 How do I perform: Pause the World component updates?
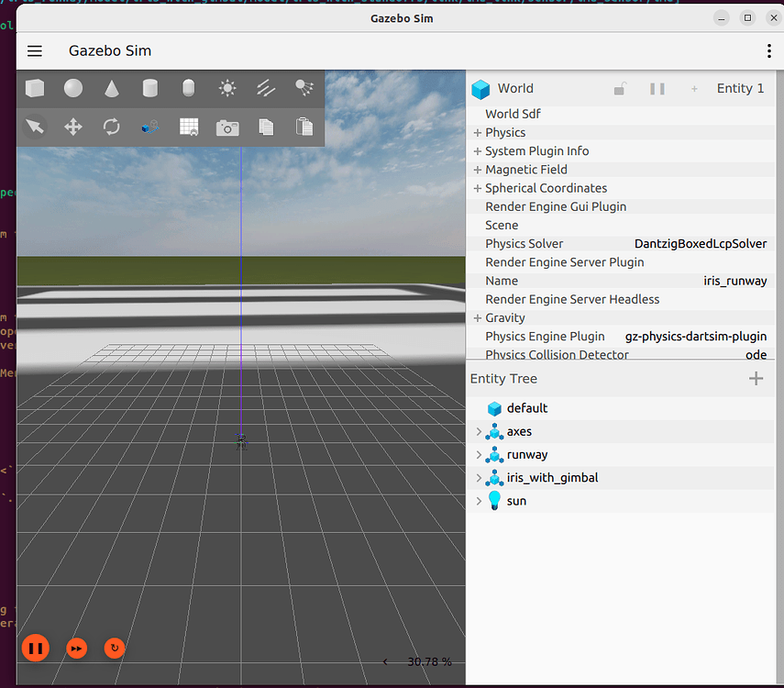657,88
